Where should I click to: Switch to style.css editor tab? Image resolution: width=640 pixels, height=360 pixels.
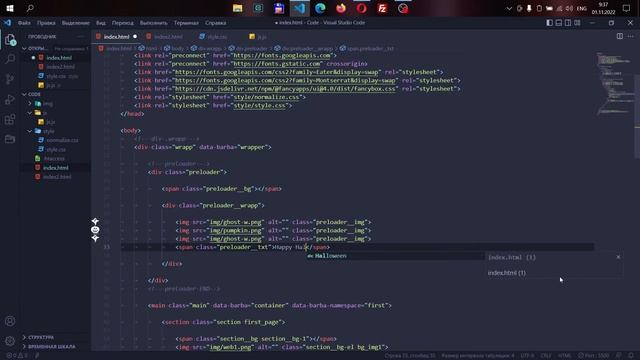coord(213,37)
